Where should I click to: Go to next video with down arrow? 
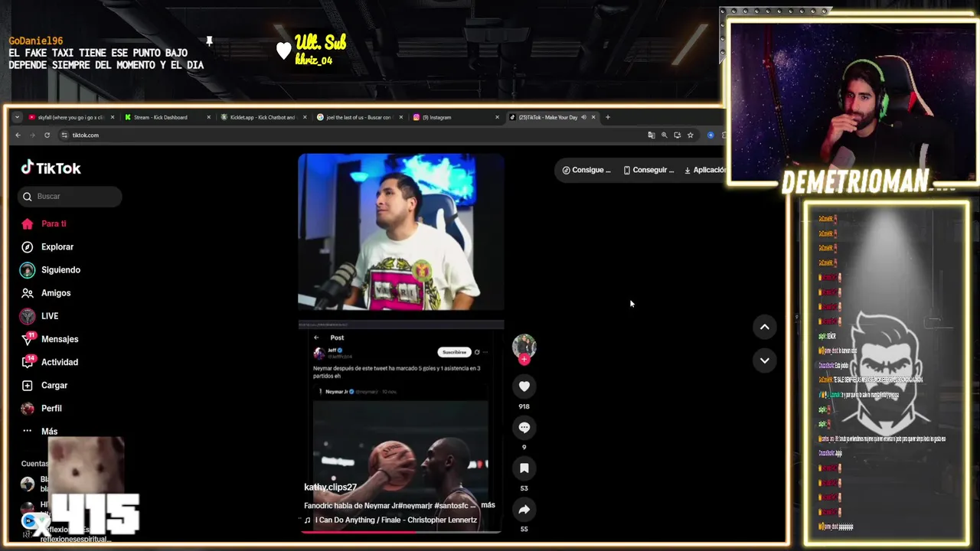[764, 360]
